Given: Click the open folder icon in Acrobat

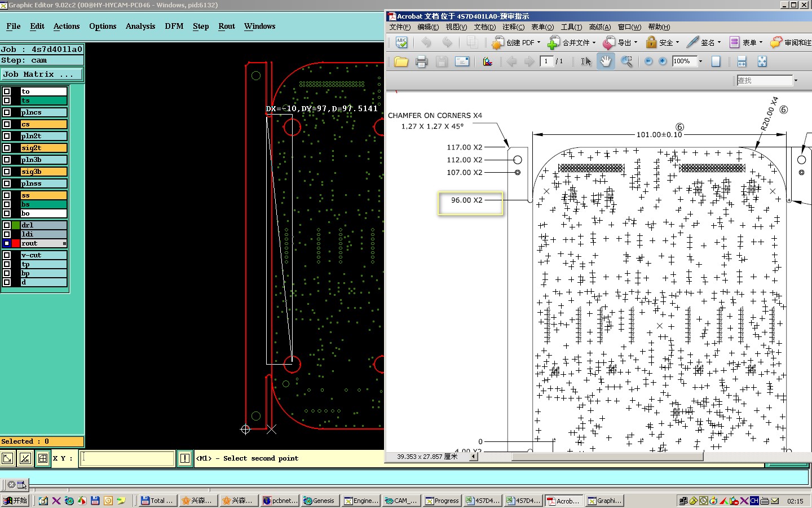Looking at the screenshot, I should pyautogui.click(x=401, y=62).
